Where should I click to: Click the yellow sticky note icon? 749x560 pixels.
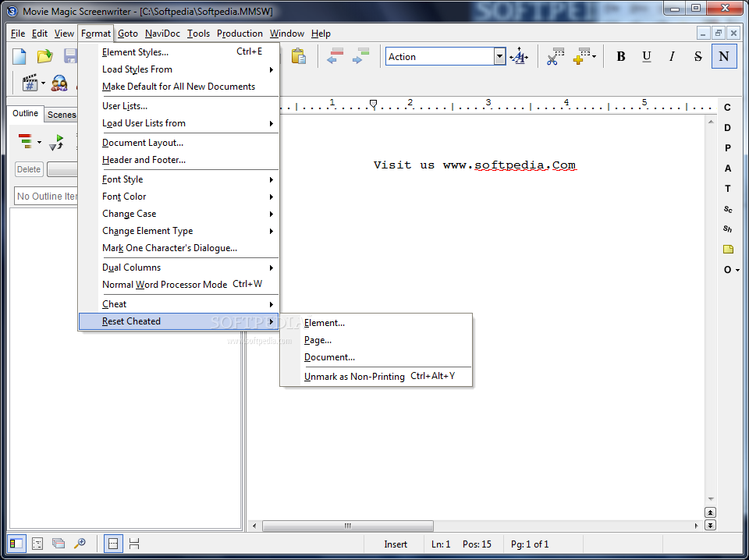pyautogui.click(x=728, y=250)
